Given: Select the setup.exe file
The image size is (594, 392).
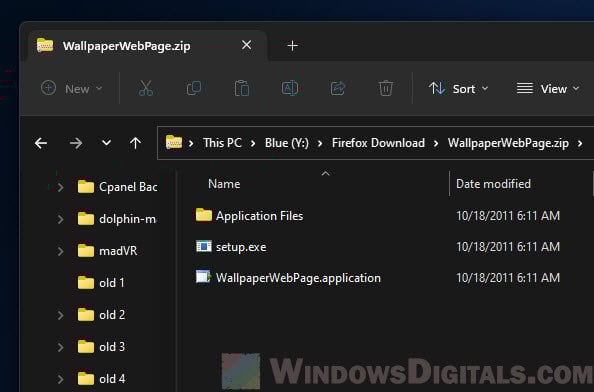Looking at the screenshot, I should click(241, 247).
